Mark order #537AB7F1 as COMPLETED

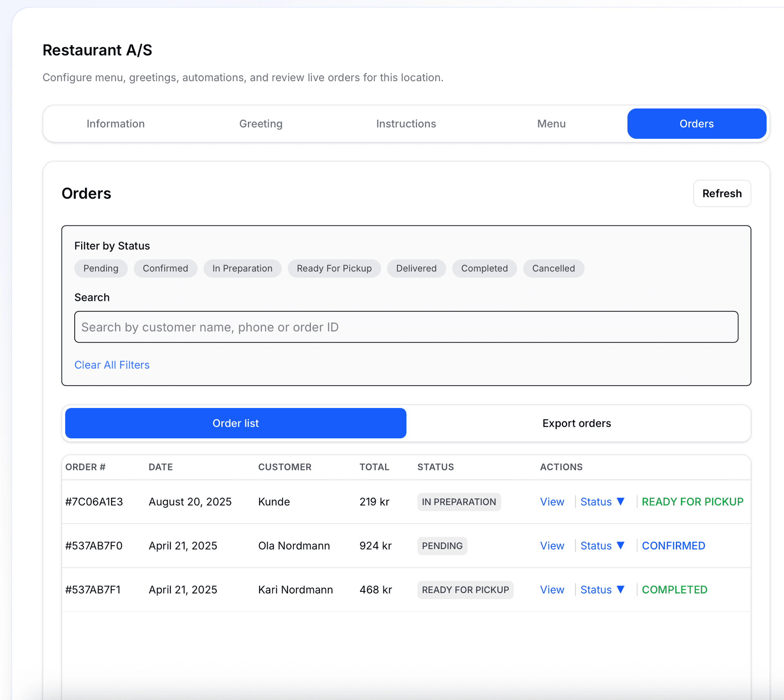click(674, 590)
